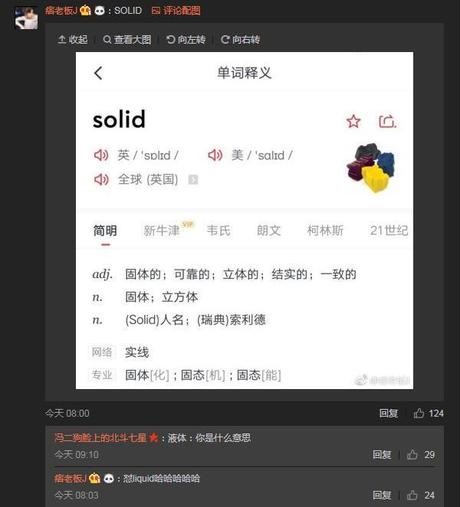Rotate the image left with 向左转
The height and width of the screenshot is (507, 460).
(186, 40)
